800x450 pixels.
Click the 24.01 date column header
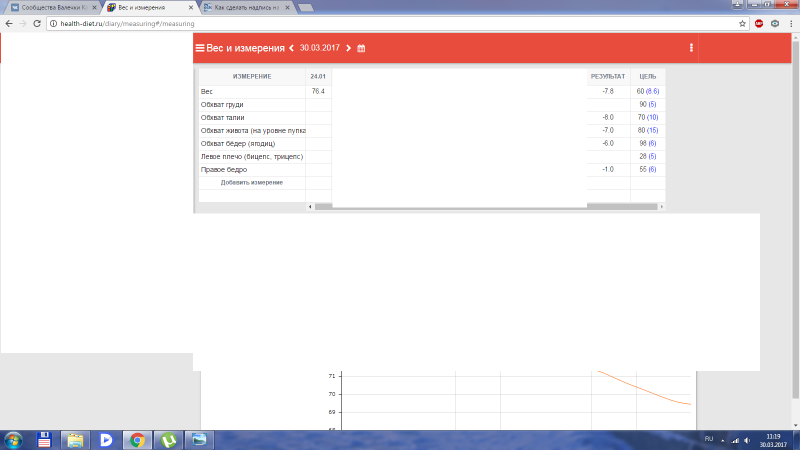[318, 76]
